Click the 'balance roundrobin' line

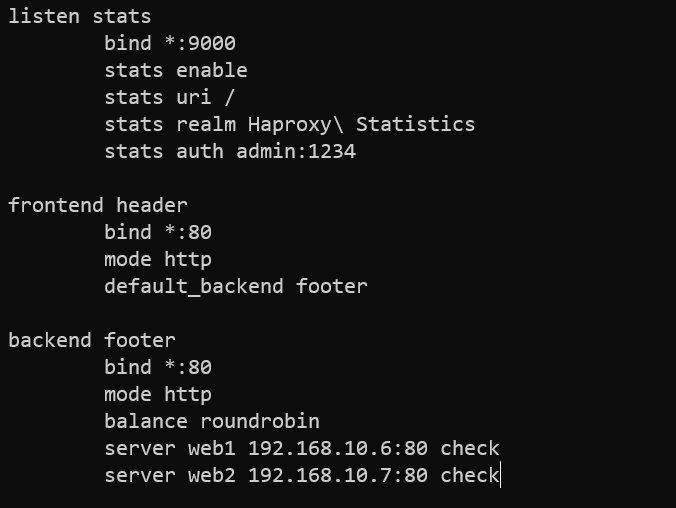coord(212,421)
